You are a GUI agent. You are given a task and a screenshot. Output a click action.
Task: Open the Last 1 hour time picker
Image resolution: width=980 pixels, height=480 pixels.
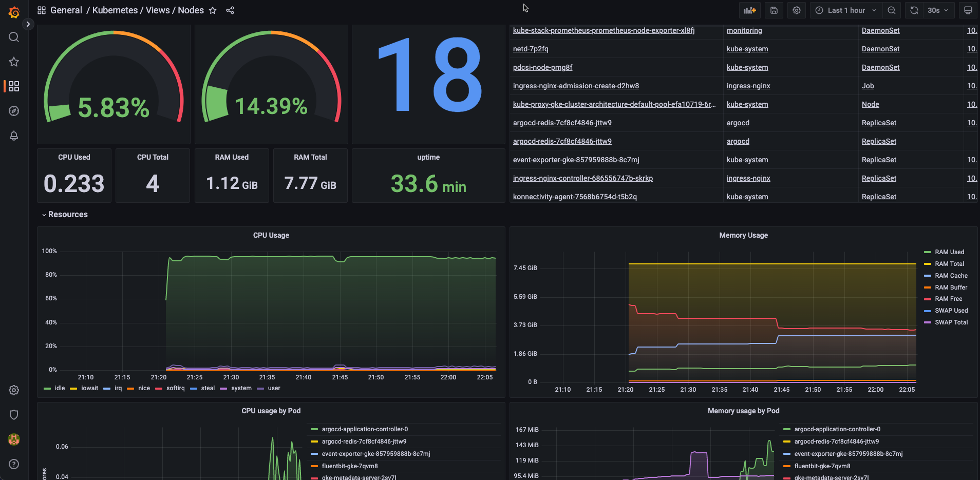(x=846, y=10)
